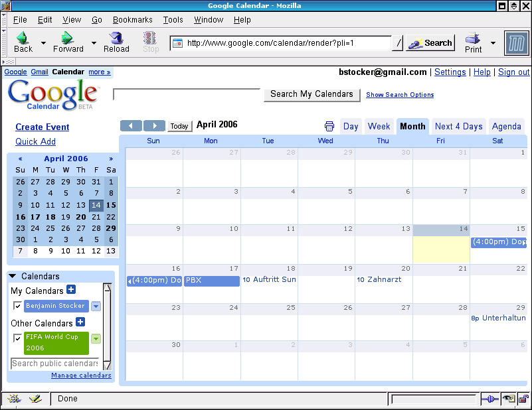
Task: Select the Month view tab
Action: coord(412,127)
